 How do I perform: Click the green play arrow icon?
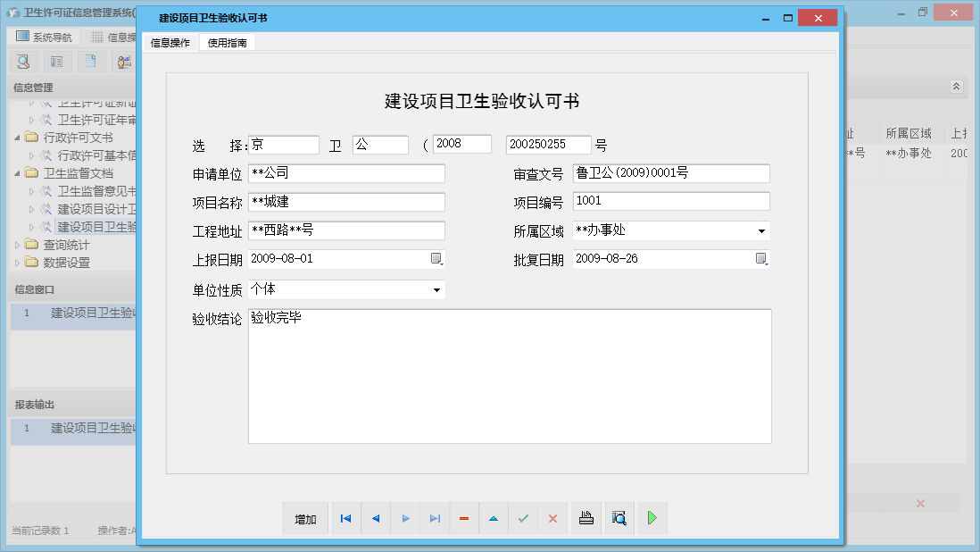(x=652, y=518)
